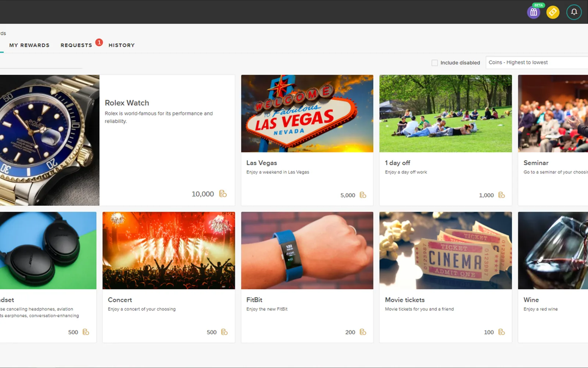
Task: Click the coin icon on Rolex Watch card
Action: click(x=223, y=194)
